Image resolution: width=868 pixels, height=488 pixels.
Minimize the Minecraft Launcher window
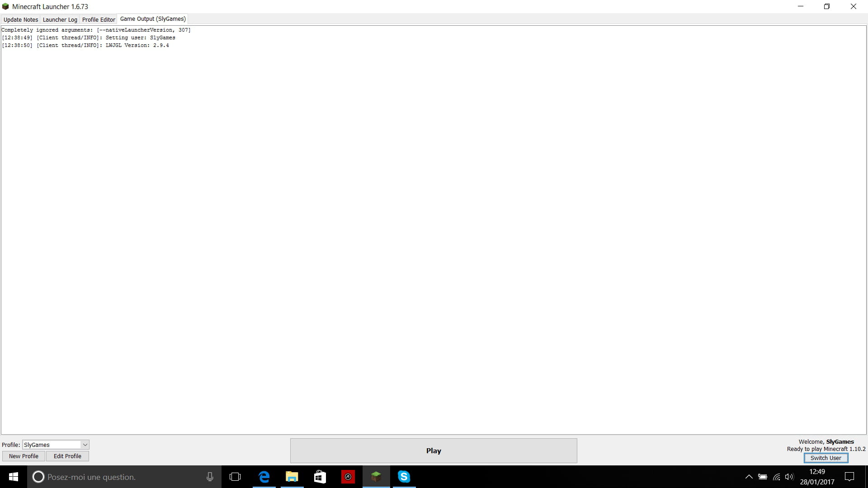click(801, 6)
